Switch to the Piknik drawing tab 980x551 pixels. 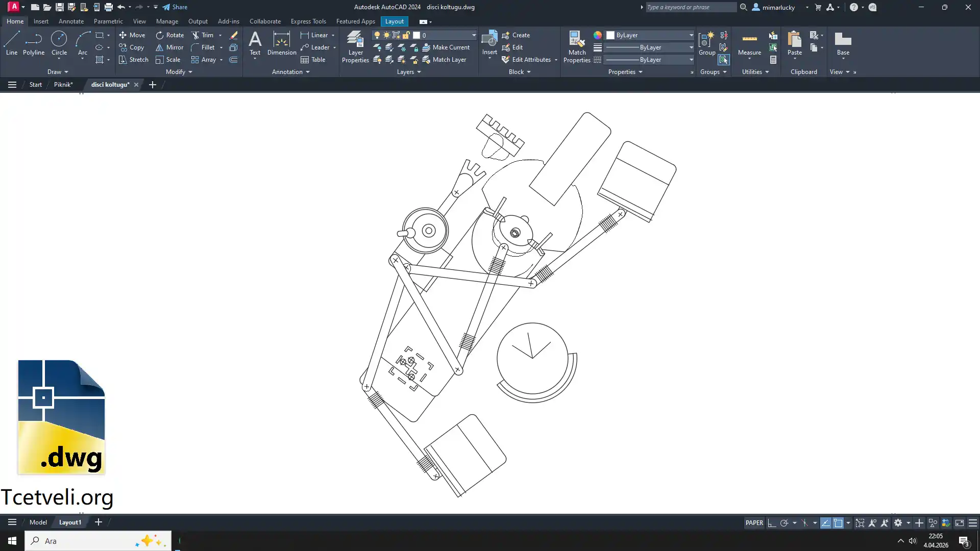pos(63,85)
